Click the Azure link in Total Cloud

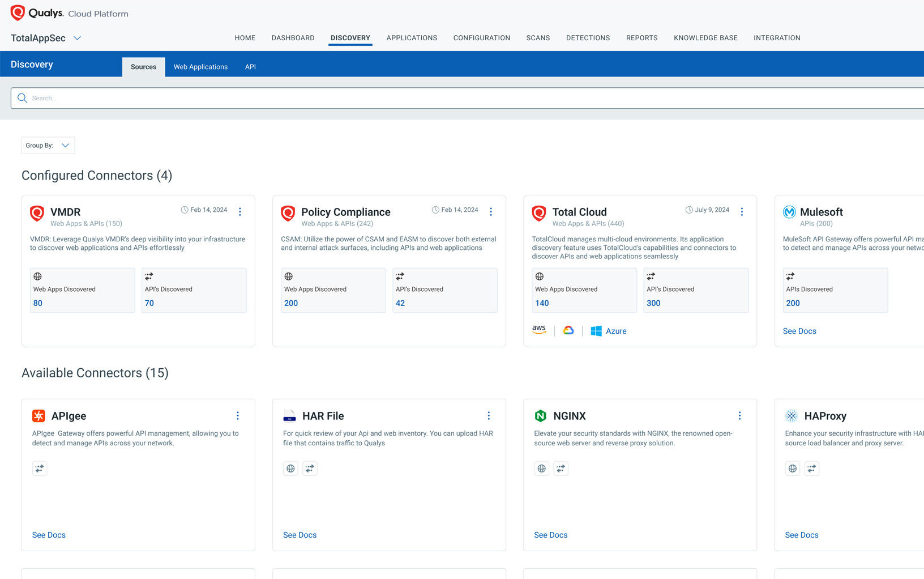pyautogui.click(x=615, y=331)
